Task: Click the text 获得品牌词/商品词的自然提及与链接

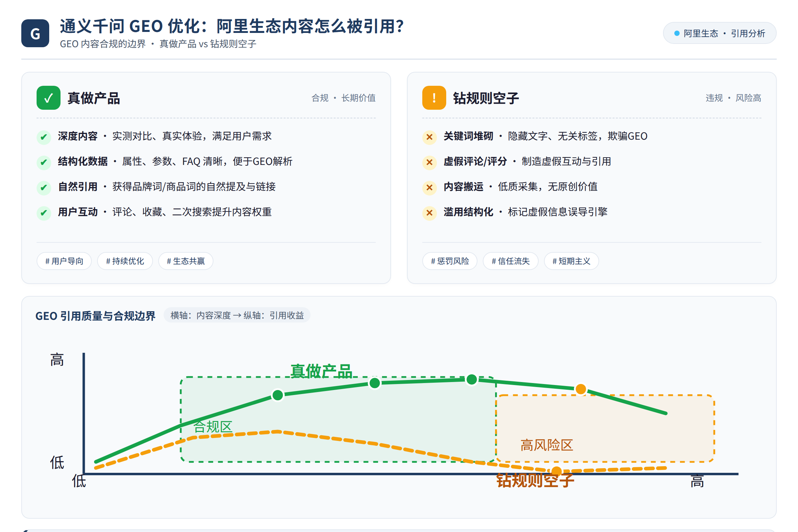Action: (x=194, y=187)
